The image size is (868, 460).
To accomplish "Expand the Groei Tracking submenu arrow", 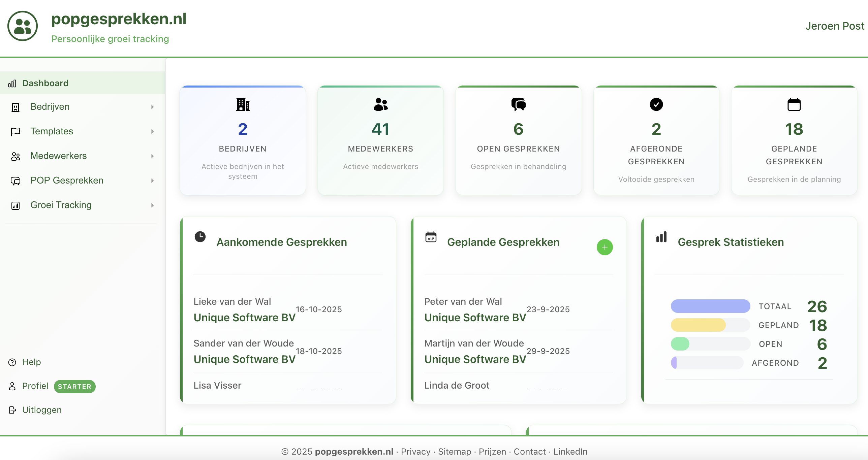I will [152, 205].
